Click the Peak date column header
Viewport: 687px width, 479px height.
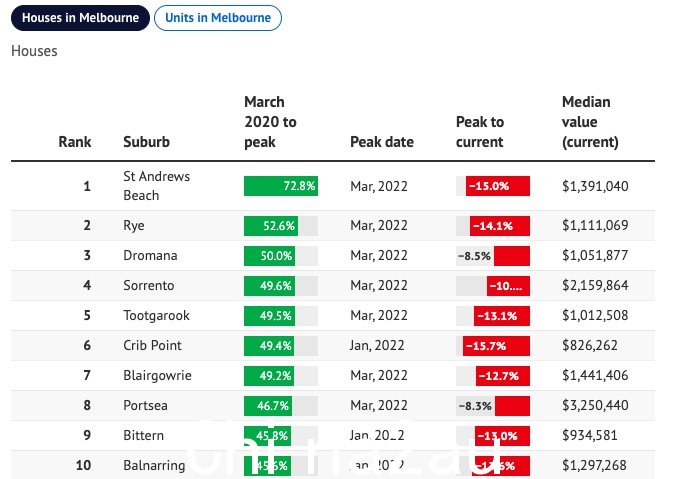point(382,142)
